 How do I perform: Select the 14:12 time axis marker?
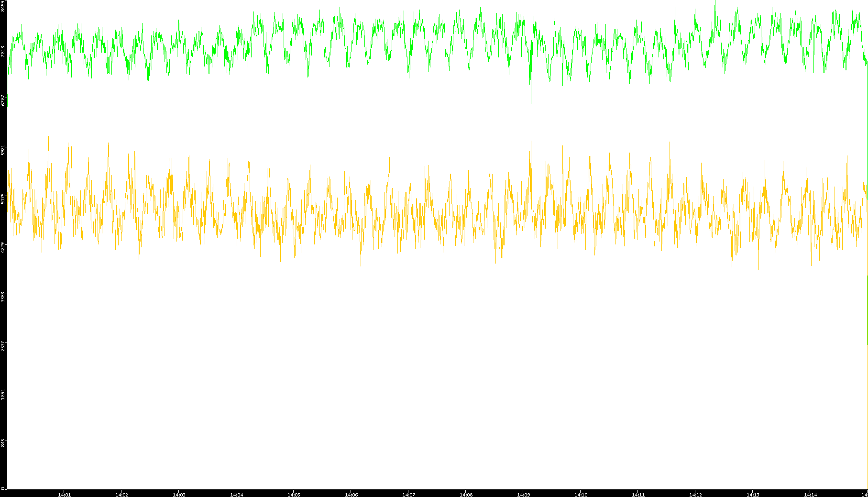point(695,495)
